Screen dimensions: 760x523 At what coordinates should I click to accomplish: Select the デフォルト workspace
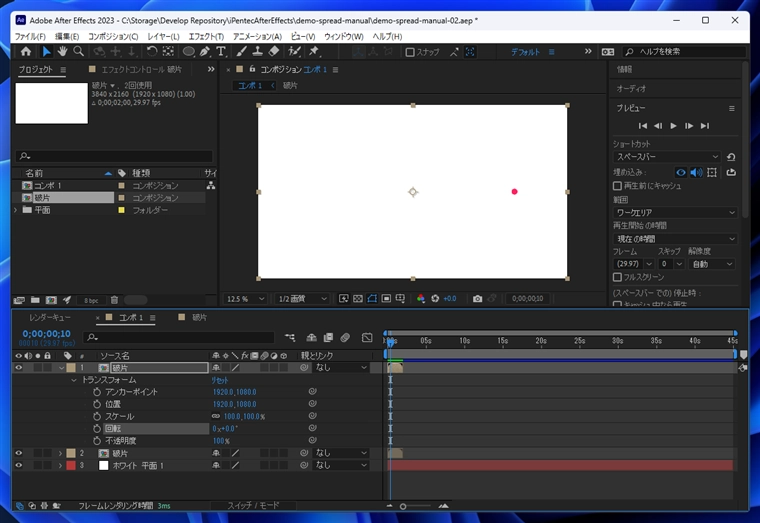click(525, 52)
